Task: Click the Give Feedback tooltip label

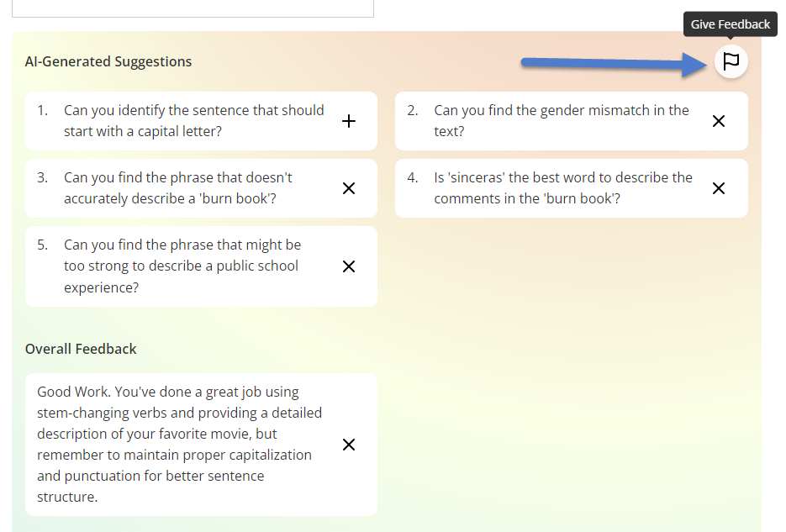Action: click(x=731, y=24)
